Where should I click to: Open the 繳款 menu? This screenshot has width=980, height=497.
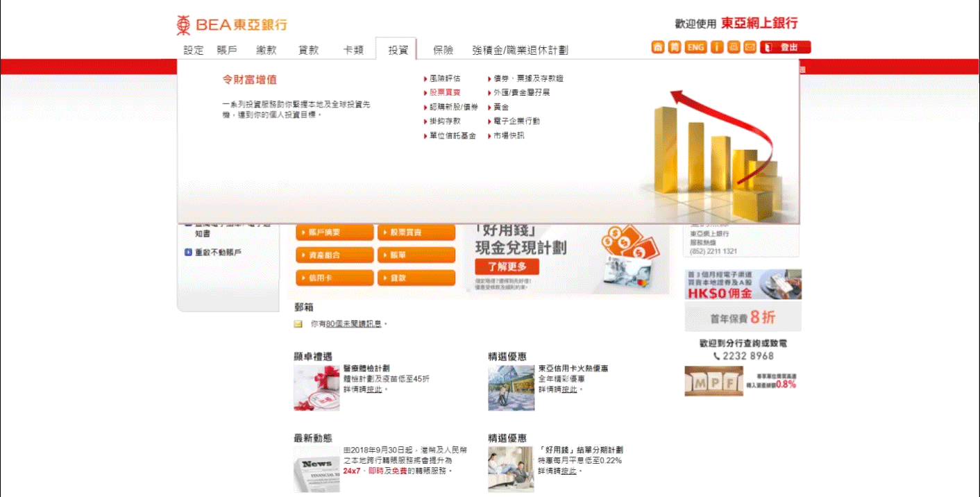tap(267, 50)
